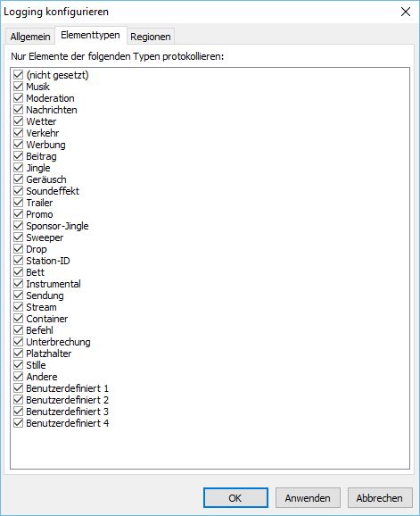Uncheck the Musik element type

point(19,87)
